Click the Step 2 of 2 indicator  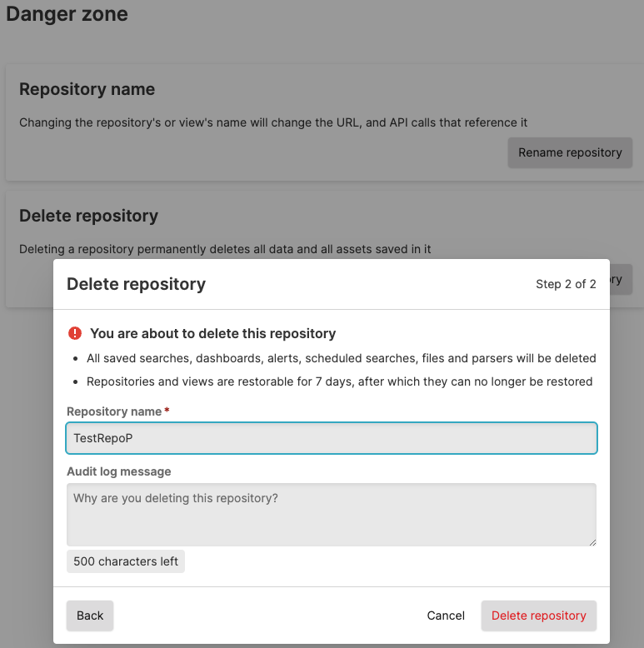pyautogui.click(x=566, y=284)
